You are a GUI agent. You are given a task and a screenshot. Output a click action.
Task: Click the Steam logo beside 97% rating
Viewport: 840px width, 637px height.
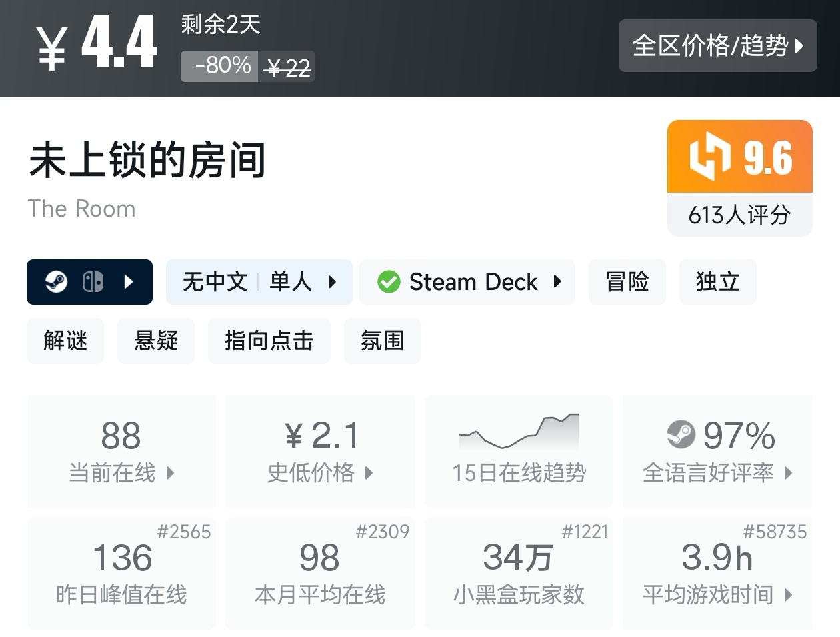point(681,435)
